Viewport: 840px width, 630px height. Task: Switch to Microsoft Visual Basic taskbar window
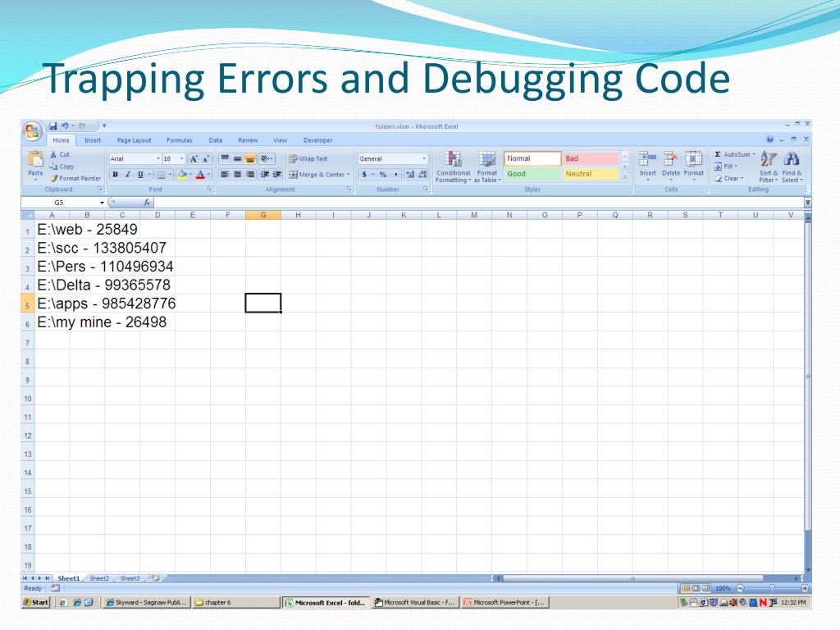[x=414, y=603]
